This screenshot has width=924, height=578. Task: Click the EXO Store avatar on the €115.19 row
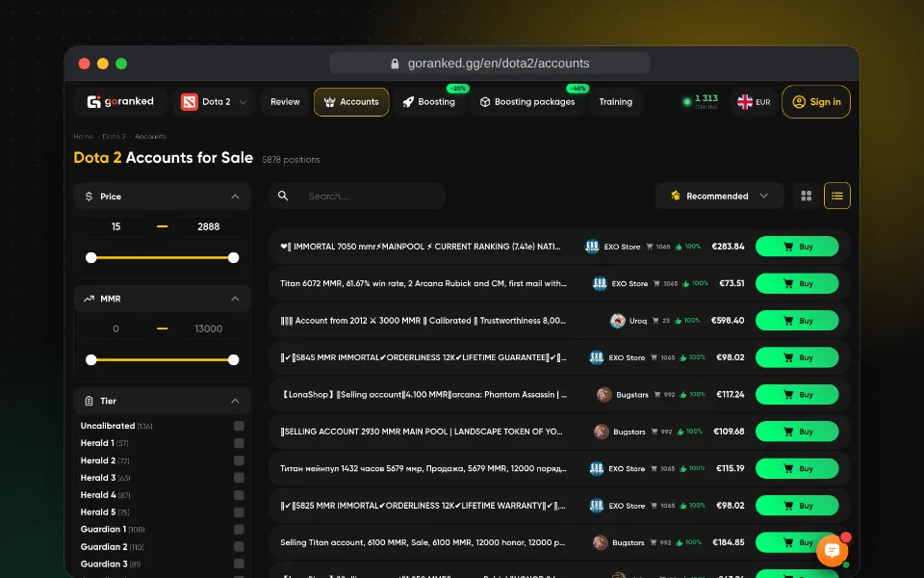click(x=597, y=469)
